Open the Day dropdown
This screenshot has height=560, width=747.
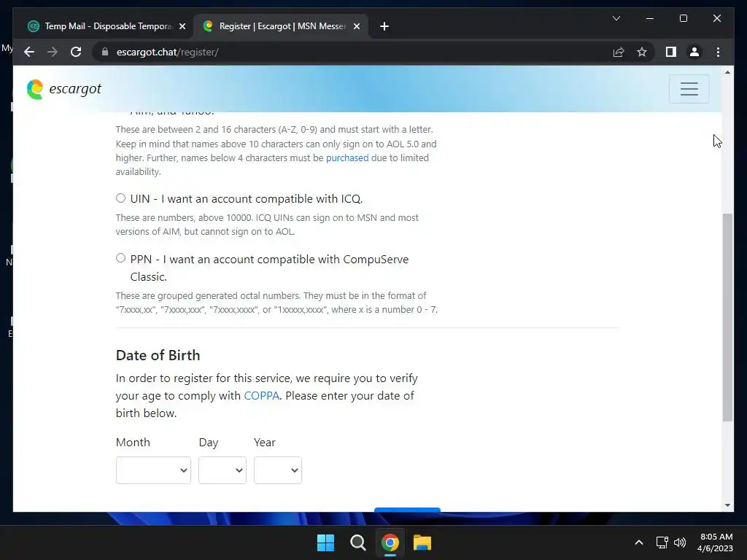point(222,470)
